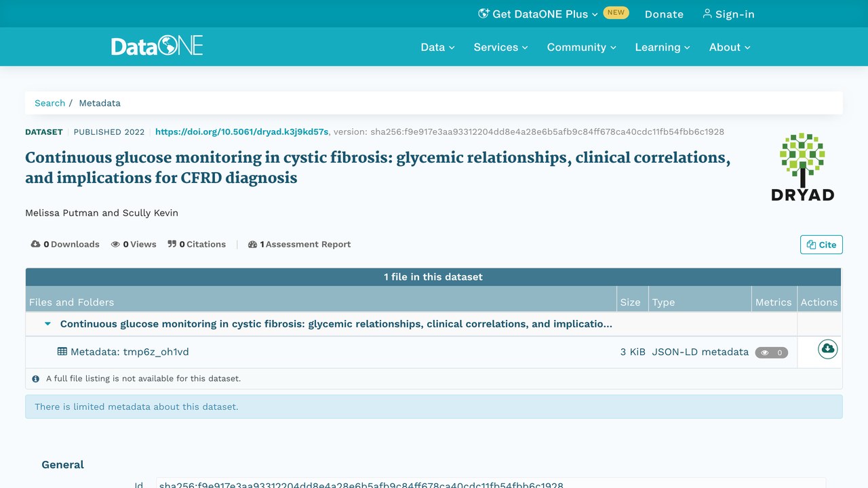Click the info icon in file listing notice
This screenshot has width=868, height=488.
(36, 379)
